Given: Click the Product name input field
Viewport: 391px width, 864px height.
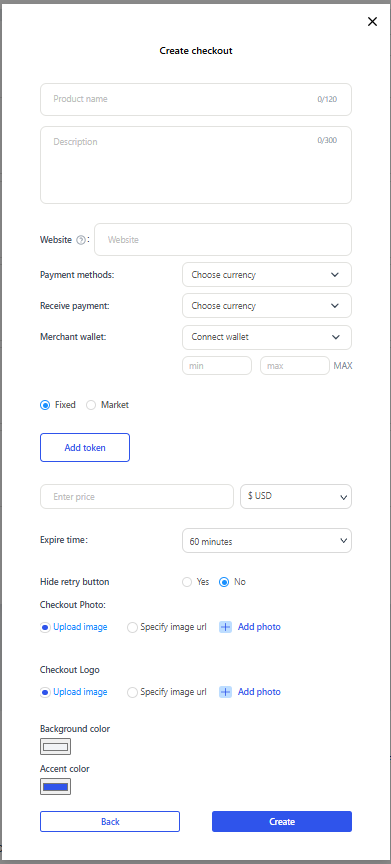Looking at the screenshot, I should point(196,100).
